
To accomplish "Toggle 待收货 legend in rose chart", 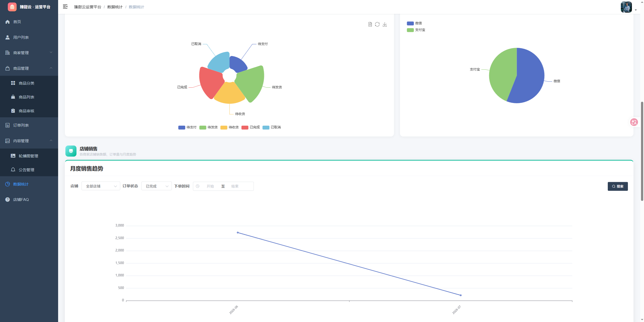I will point(230,127).
